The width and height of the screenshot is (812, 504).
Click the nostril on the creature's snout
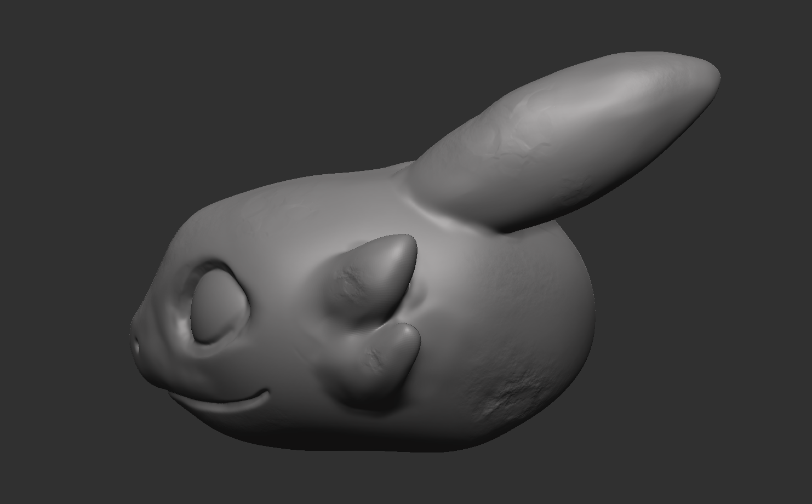pos(137,346)
